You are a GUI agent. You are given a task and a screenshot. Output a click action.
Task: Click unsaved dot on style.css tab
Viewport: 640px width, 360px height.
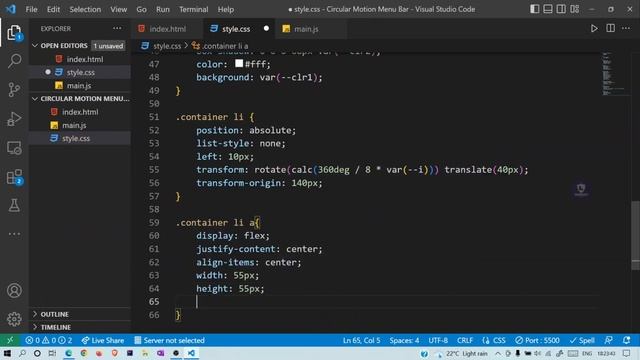[x=266, y=29]
